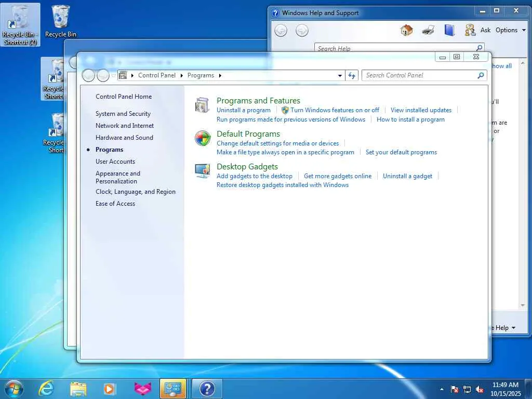Click the network tray icon
Image resolution: width=532 pixels, height=399 pixels.
pos(467,390)
